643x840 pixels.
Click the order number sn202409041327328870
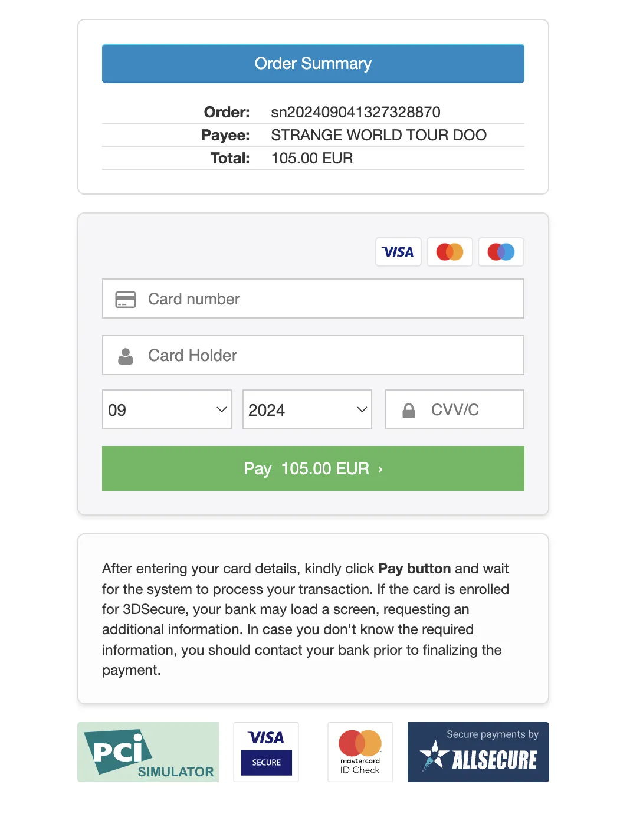[x=356, y=112]
